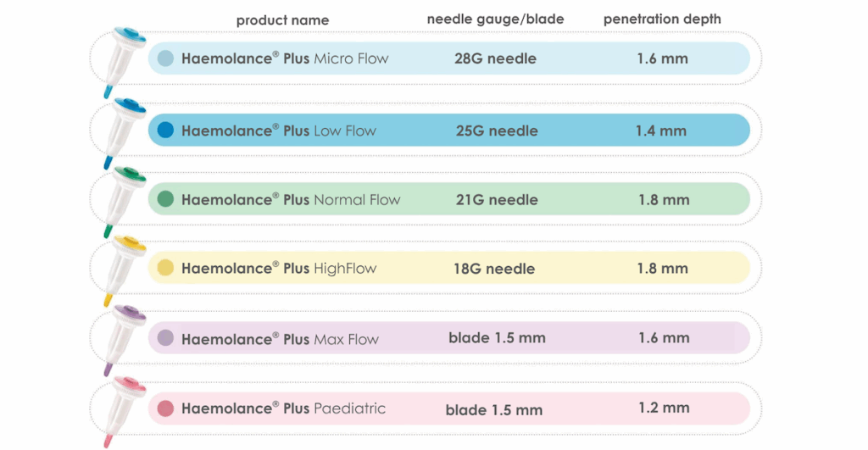868x450 pixels.
Task: Select the dark blue Low Flow color dot
Action: coord(166,130)
